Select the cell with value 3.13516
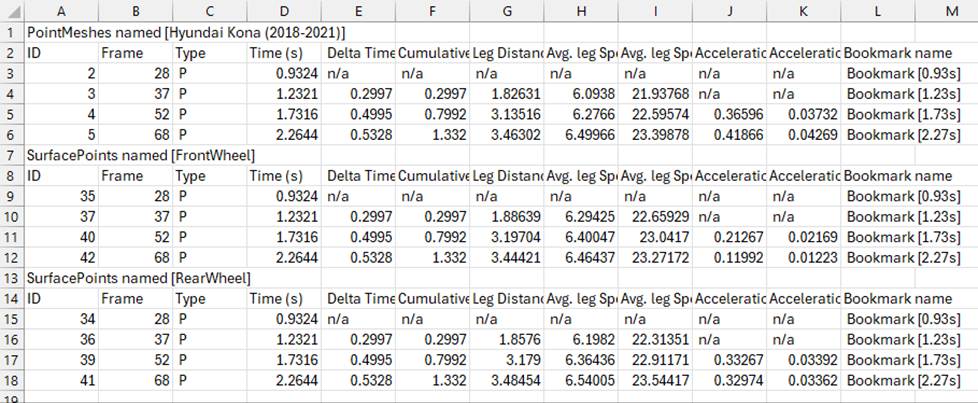 pyautogui.click(x=507, y=115)
